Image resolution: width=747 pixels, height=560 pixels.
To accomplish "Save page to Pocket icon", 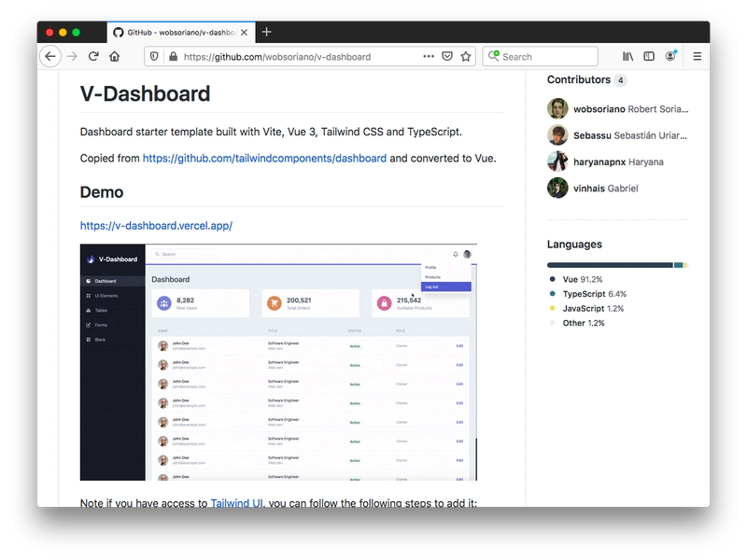I will point(447,57).
